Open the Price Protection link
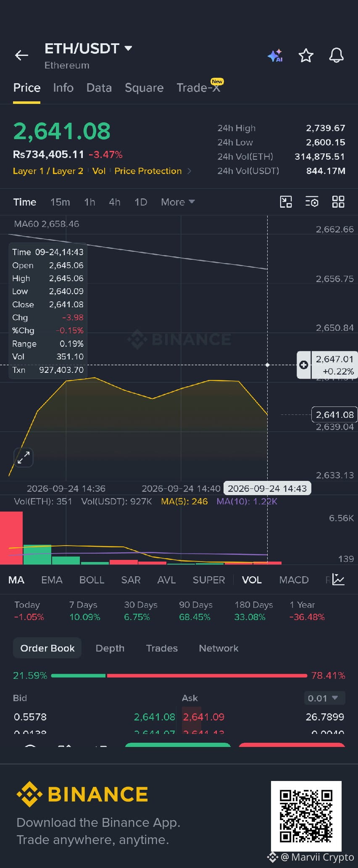Image resolution: width=358 pixels, height=868 pixels. (148, 171)
